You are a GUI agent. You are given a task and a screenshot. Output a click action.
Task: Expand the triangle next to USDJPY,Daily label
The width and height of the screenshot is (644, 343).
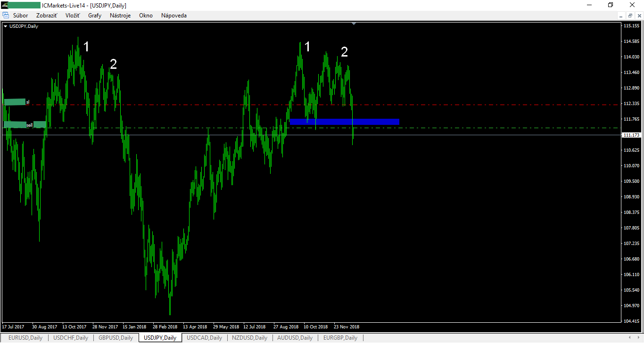coord(6,26)
